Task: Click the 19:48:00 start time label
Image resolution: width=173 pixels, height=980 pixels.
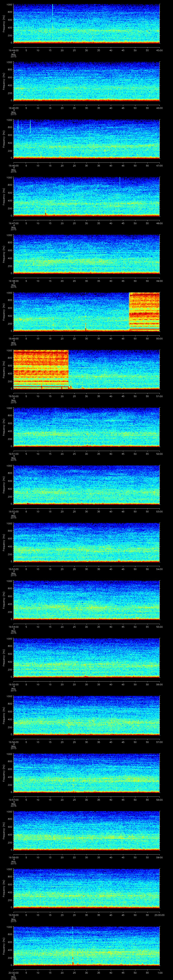Action: [x=13, y=281]
